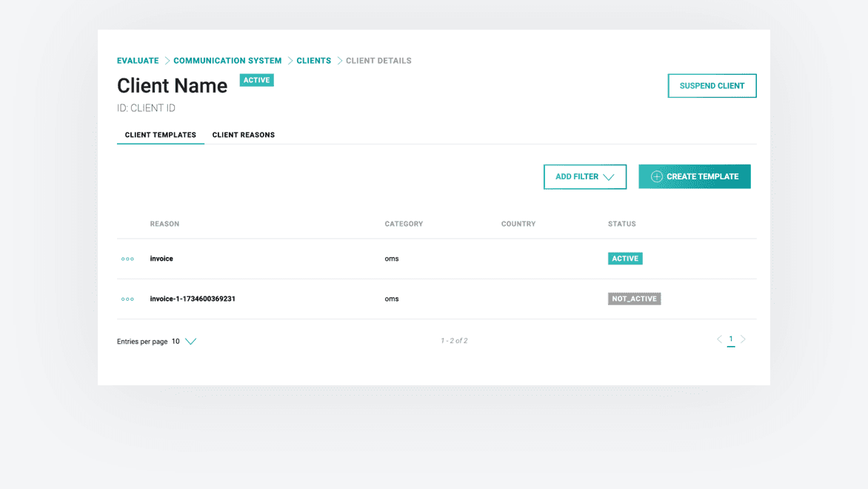Go to previous page arrow

719,339
